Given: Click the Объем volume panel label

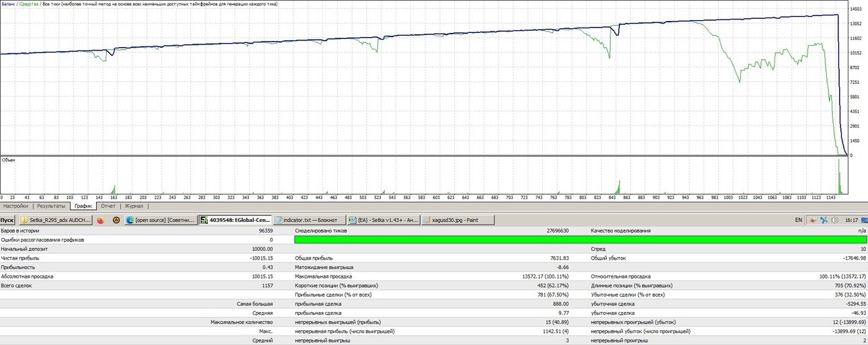Looking at the screenshot, I should click(9, 160).
